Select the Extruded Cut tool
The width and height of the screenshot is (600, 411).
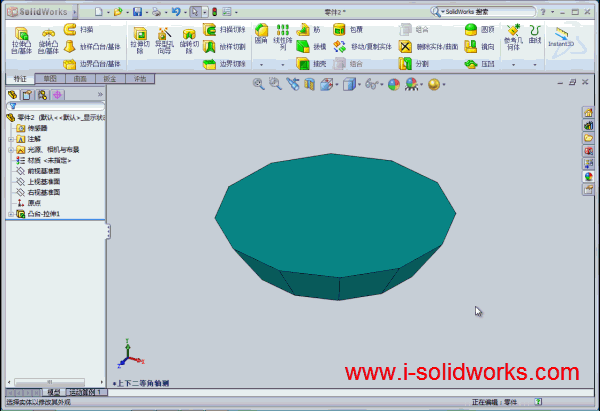[x=140, y=40]
